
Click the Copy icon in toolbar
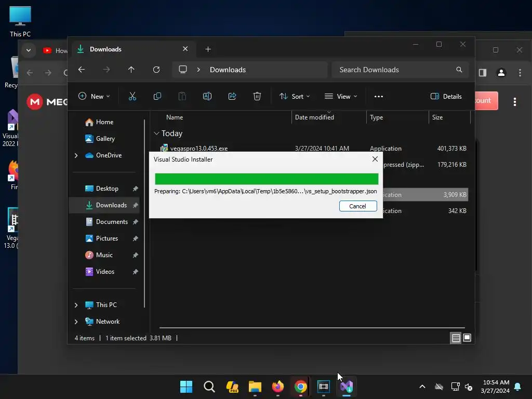click(x=157, y=96)
